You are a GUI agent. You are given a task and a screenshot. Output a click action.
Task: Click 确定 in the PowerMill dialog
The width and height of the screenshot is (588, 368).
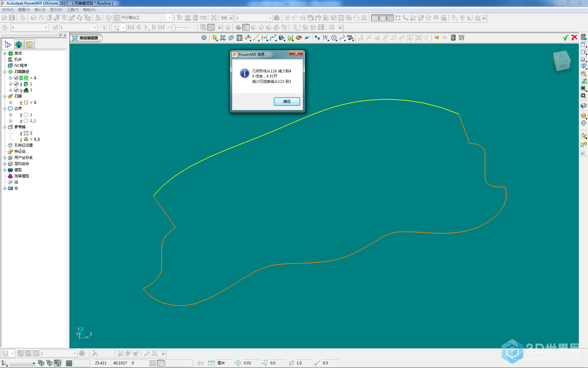click(287, 102)
